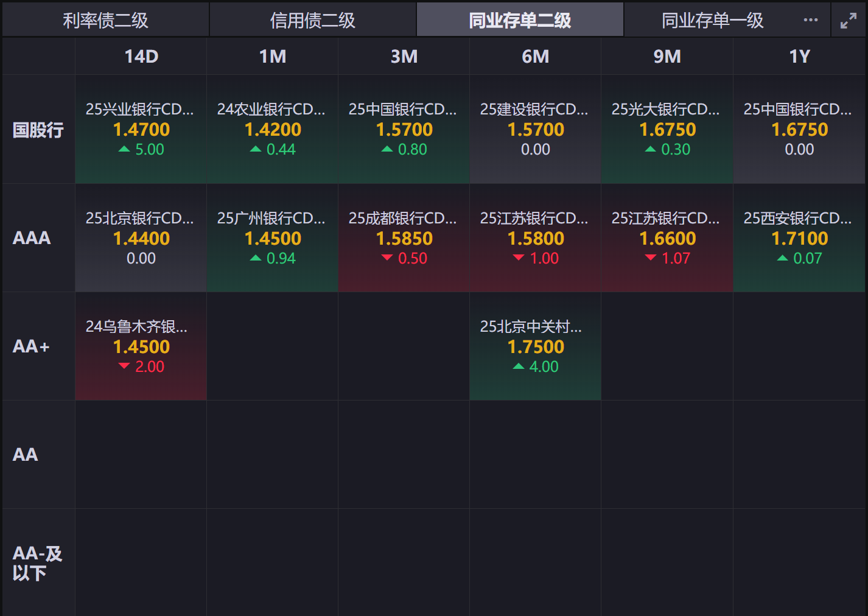This screenshot has width=868, height=616.
Task: Click the 14D column header
Action: pyautogui.click(x=141, y=56)
